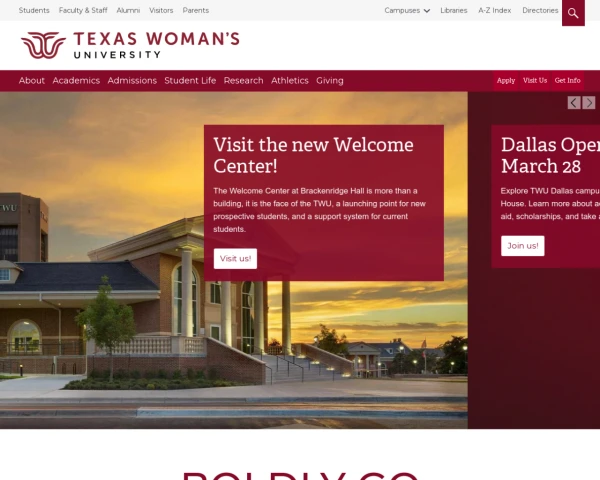
Task: Click the Apply button
Action: 506,80
